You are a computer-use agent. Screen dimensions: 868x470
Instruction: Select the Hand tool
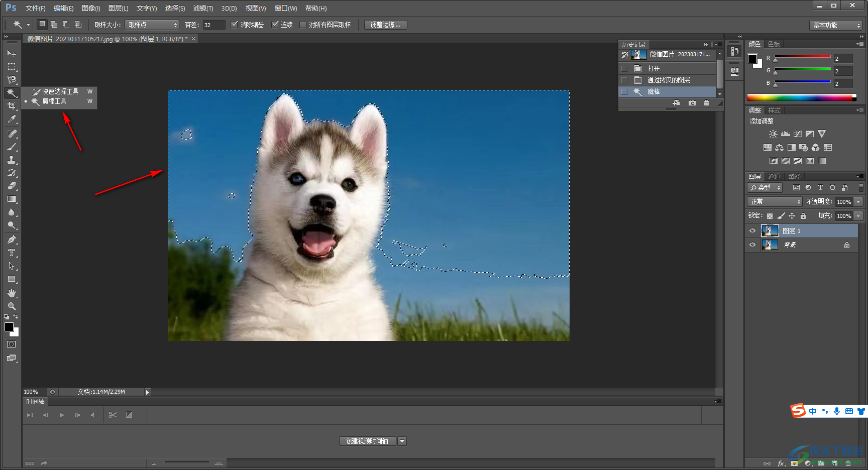click(11, 293)
